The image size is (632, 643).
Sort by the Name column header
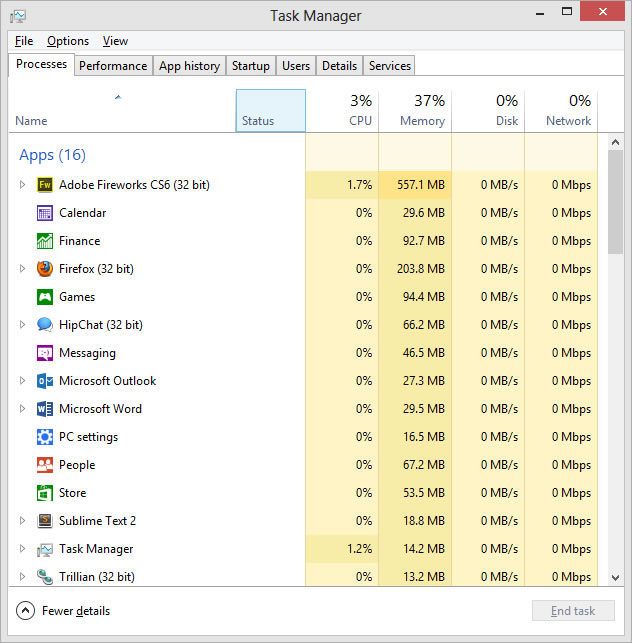(122, 111)
